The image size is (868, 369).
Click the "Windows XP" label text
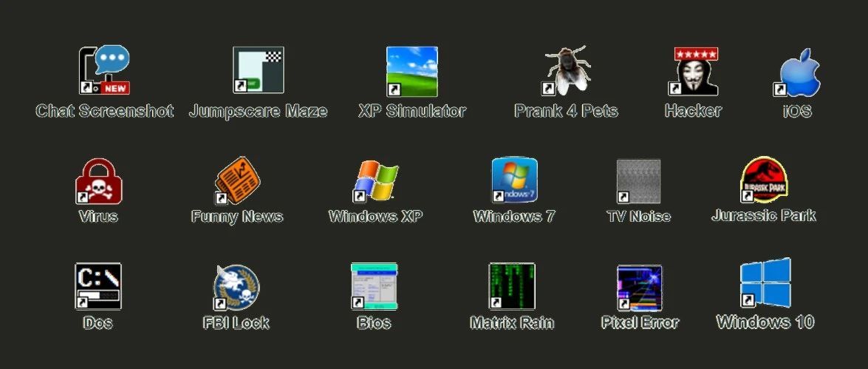[376, 216]
